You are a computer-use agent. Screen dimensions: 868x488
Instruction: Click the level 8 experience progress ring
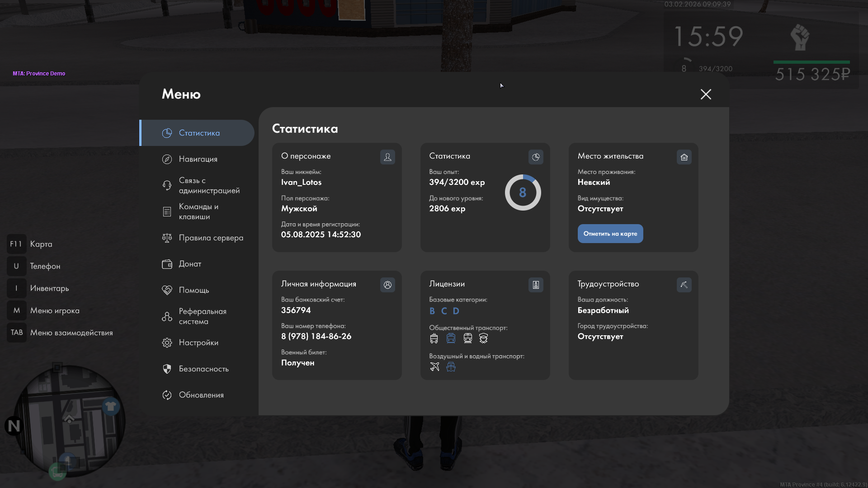[x=523, y=192]
